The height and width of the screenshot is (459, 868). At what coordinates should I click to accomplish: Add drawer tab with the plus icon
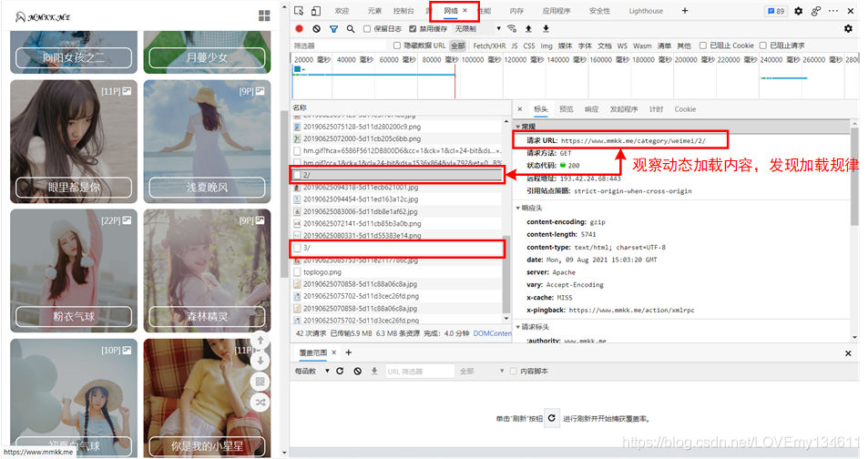point(349,352)
